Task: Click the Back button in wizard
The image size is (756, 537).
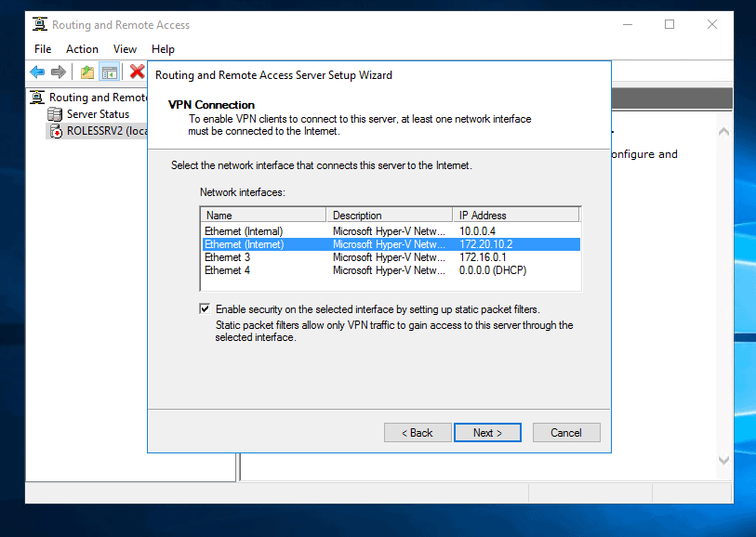Action: tap(417, 433)
